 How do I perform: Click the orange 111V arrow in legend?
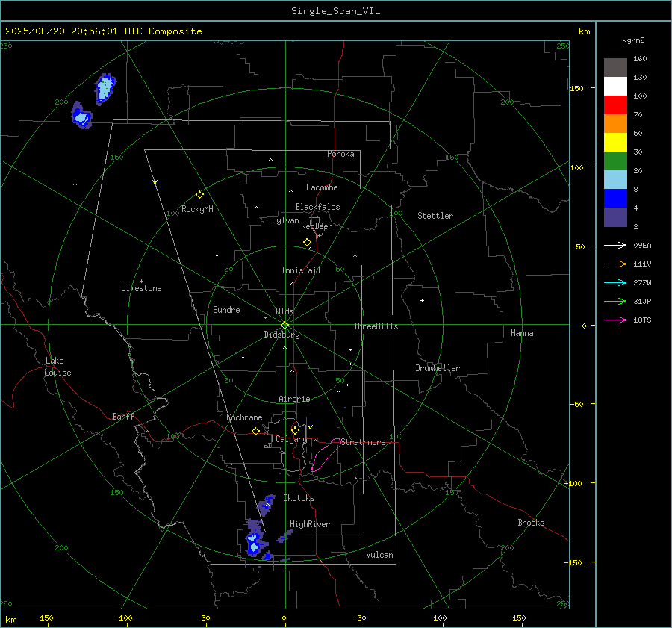[x=615, y=264]
